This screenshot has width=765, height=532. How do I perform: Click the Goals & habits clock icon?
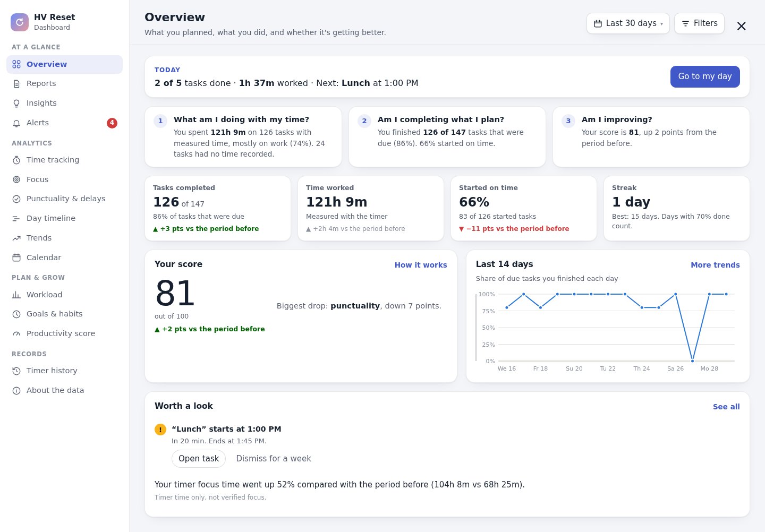(x=16, y=314)
